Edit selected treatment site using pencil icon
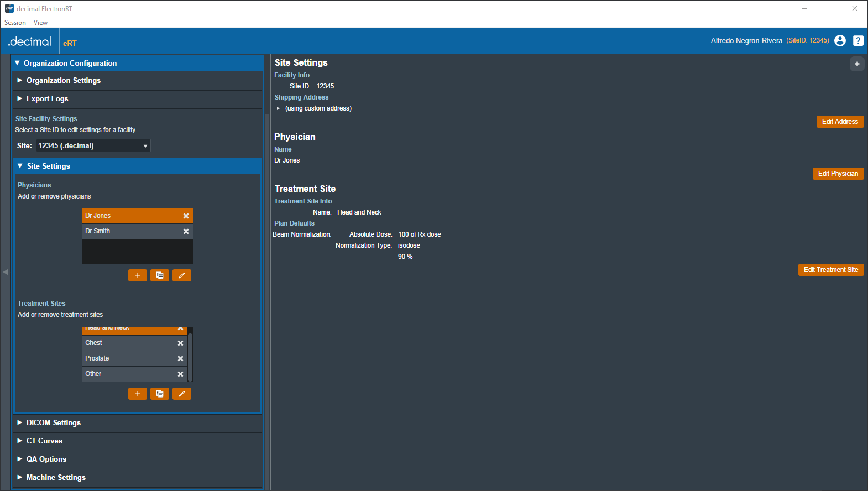This screenshot has height=491, width=868. [x=182, y=394]
